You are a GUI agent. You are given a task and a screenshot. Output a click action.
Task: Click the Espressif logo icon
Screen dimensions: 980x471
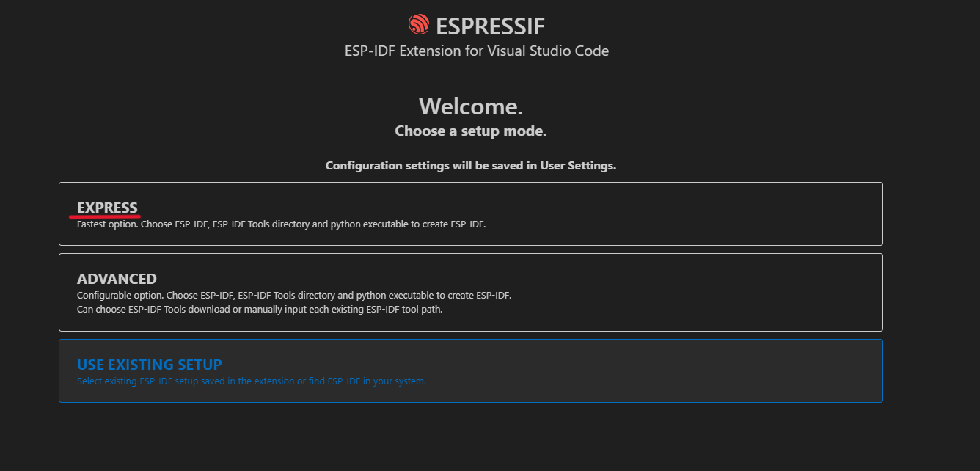point(417,24)
